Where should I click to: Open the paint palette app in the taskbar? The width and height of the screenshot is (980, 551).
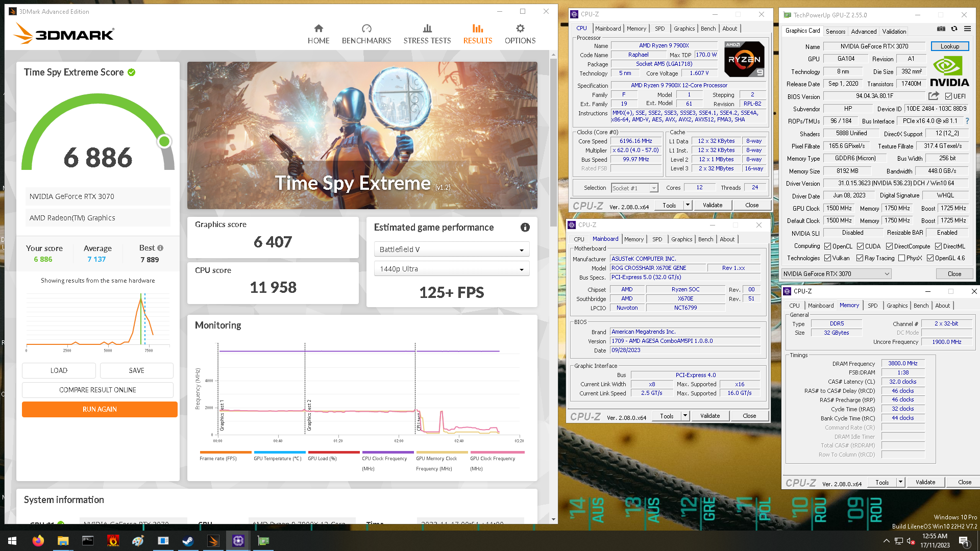click(138, 541)
